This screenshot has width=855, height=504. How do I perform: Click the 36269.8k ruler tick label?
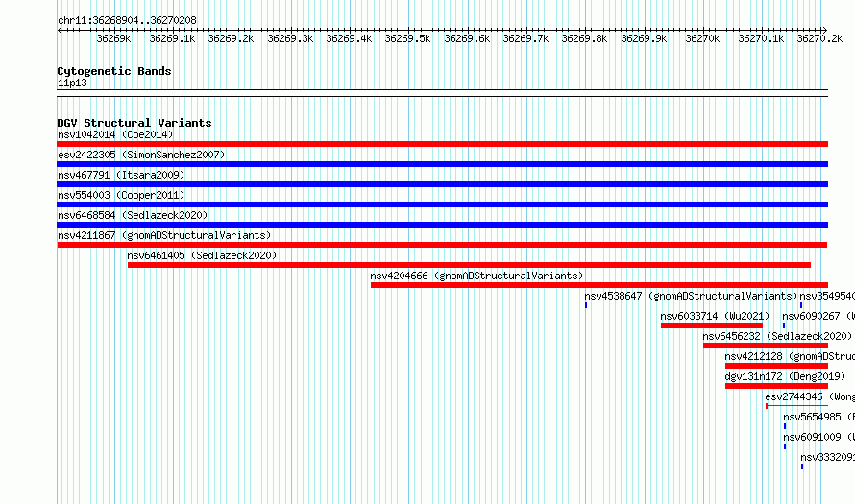coord(584,38)
